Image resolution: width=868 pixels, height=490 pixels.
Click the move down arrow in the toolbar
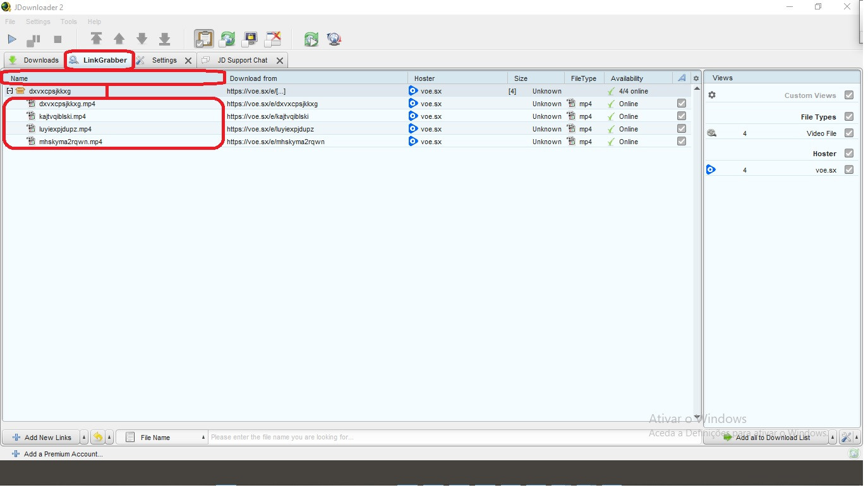pyautogui.click(x=142, y=39)
